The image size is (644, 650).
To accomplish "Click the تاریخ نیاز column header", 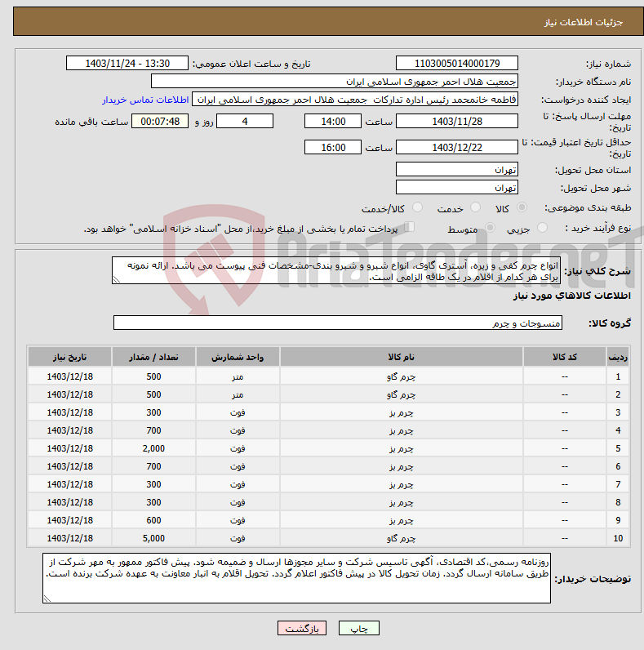I will coord(69,357).
